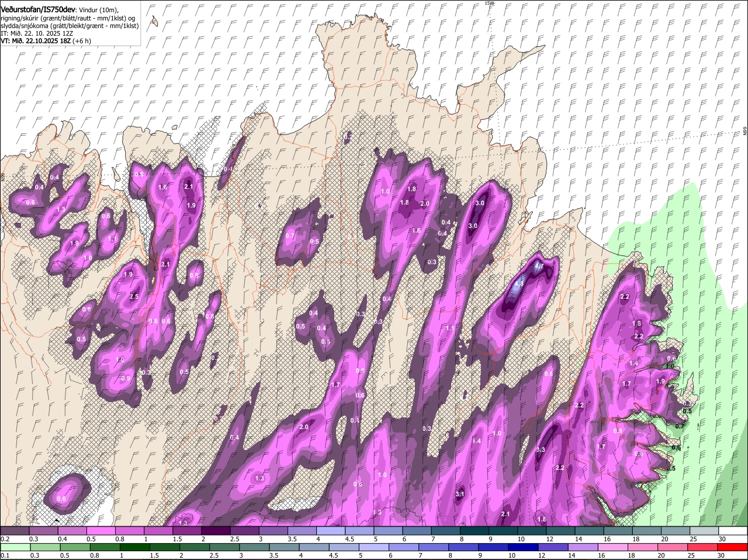748x560 pixels.
Task: Click the 30 label under the bottom scale
Action: click(x=722, y=555)
